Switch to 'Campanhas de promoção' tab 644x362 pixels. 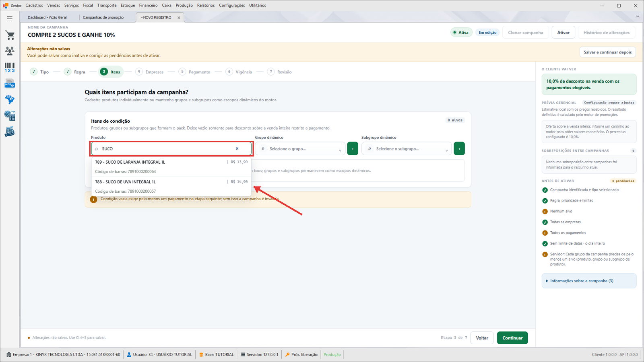[x=103, y=17]
